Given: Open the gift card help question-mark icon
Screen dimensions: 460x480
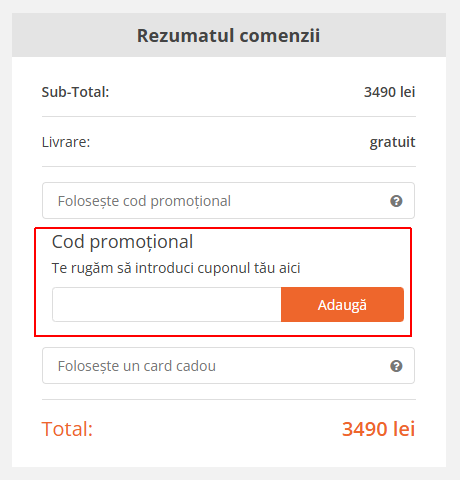Looking at the screenshot, I should point(396,366).
